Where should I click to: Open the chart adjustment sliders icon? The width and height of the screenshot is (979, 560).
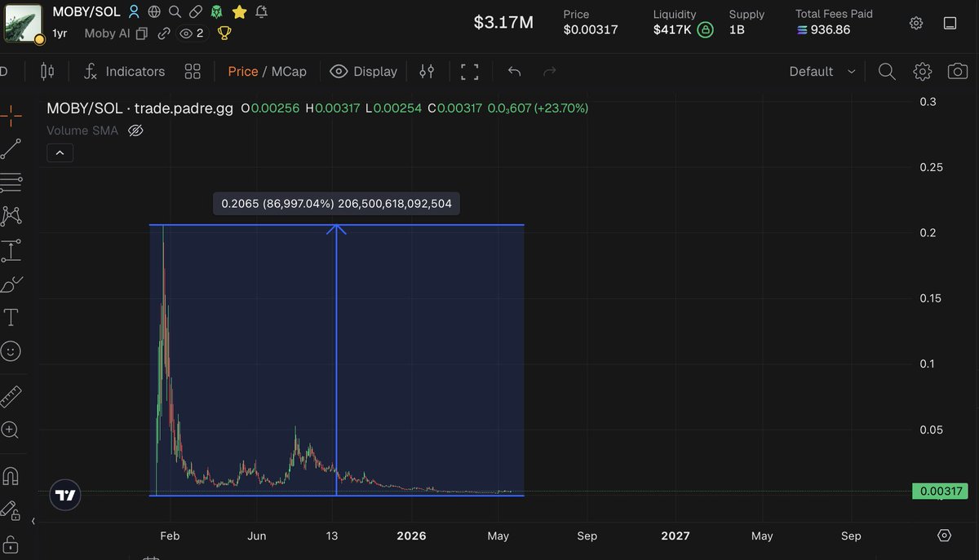pyautogui.click(x=427, y=72)
